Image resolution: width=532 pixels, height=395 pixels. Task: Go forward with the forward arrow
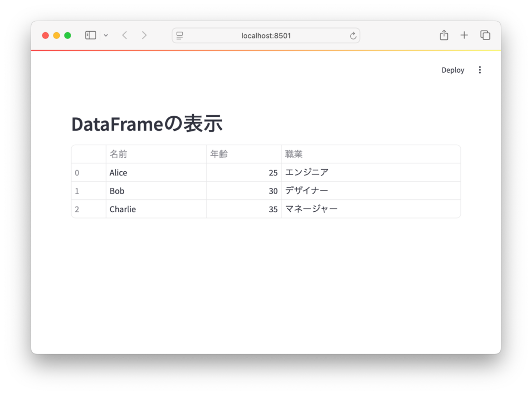click(144, 35)
